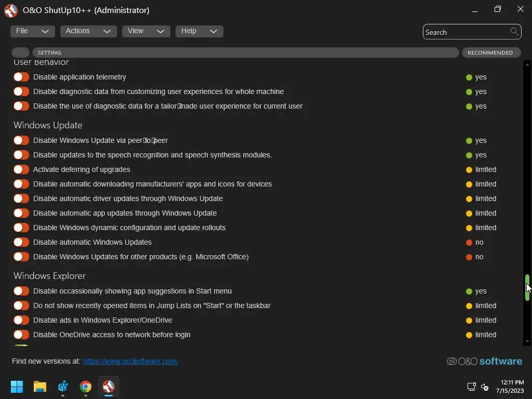The height and width of the screenshot is (399, 532).
Task: Expand the View dropdown chevron
Action: pyautogui.click(x=161, y=32)
